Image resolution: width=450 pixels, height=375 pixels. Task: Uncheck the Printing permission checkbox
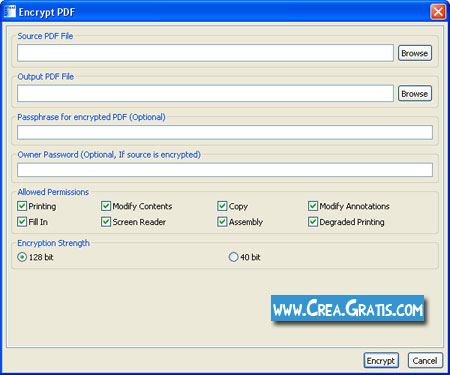[x=22, y=206]
